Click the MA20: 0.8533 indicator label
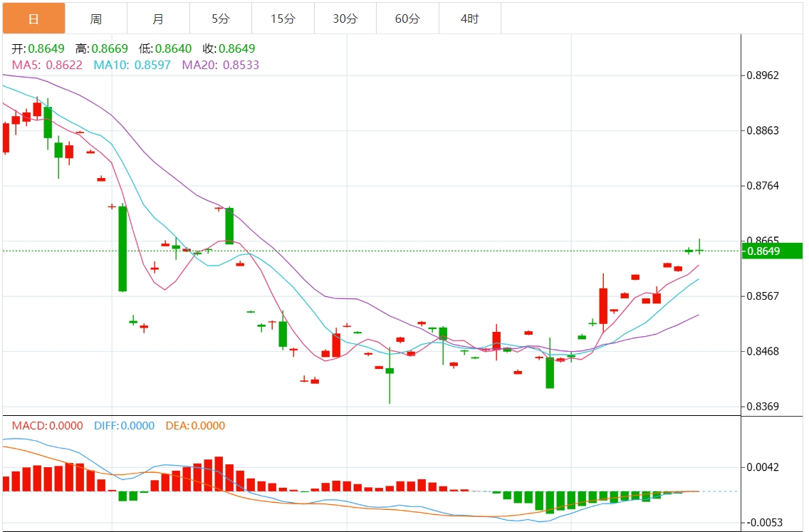Image resolution: width=809 pixels, height=532 pixels. click(220, 65)
